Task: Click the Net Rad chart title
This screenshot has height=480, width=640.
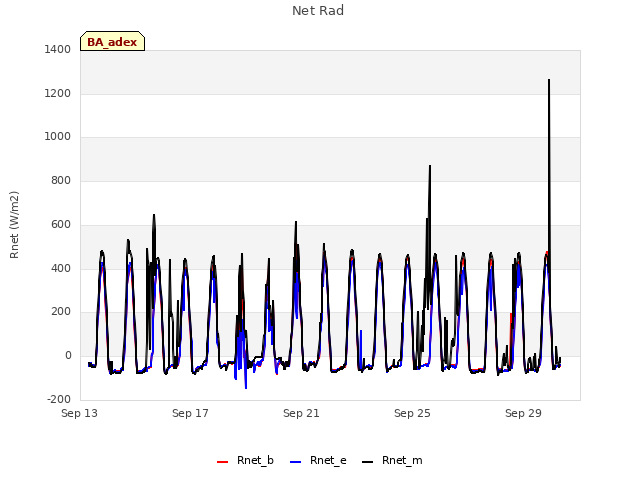Action: pos(318,11)
